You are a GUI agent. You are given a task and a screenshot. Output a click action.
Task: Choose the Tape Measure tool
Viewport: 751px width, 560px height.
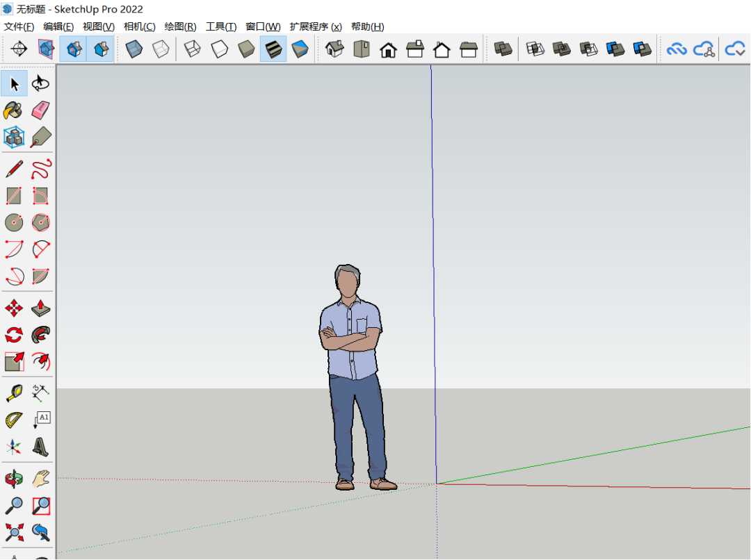point(14,393)
